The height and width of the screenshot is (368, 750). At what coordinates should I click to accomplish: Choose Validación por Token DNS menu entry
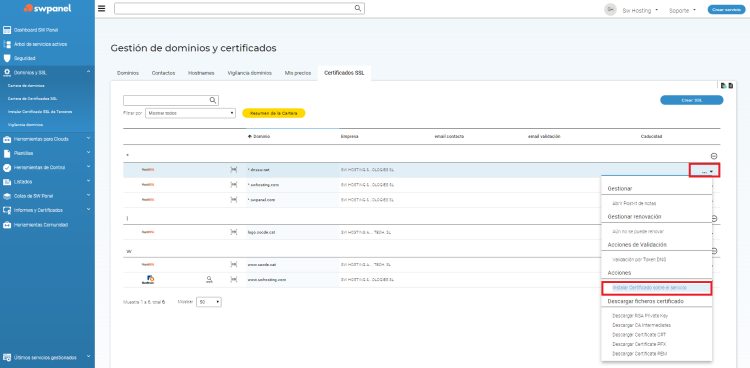tap(639, 259)
